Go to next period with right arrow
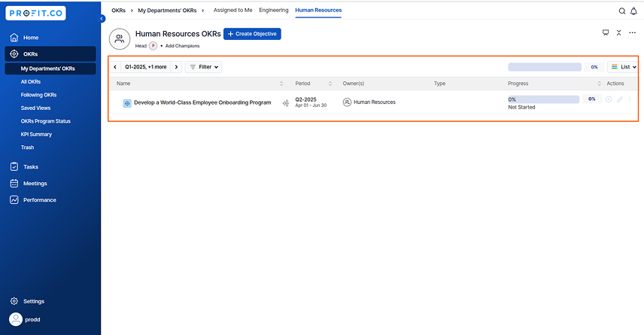Screen dimensions: 644x335 pyautogui.click(x=177, y=67)
